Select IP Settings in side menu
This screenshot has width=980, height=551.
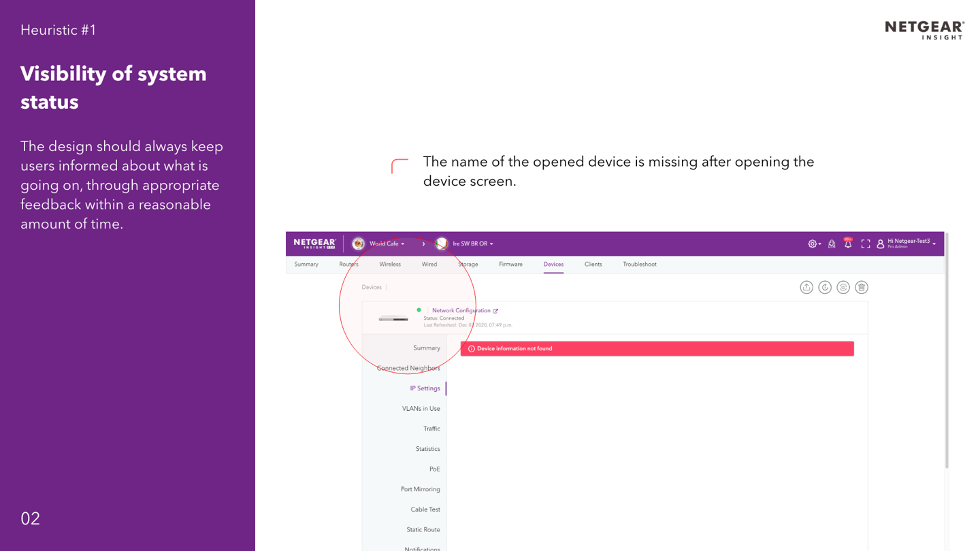pos(425,388)
